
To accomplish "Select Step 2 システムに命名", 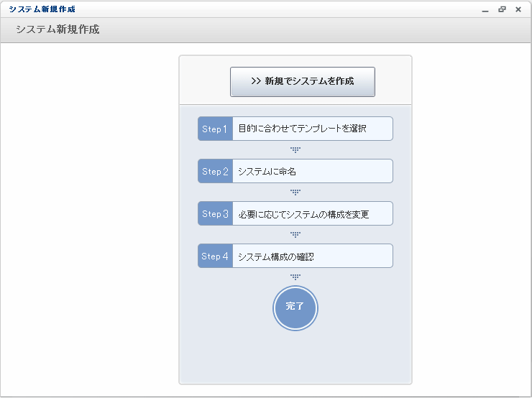I will (x=295, y=171).
